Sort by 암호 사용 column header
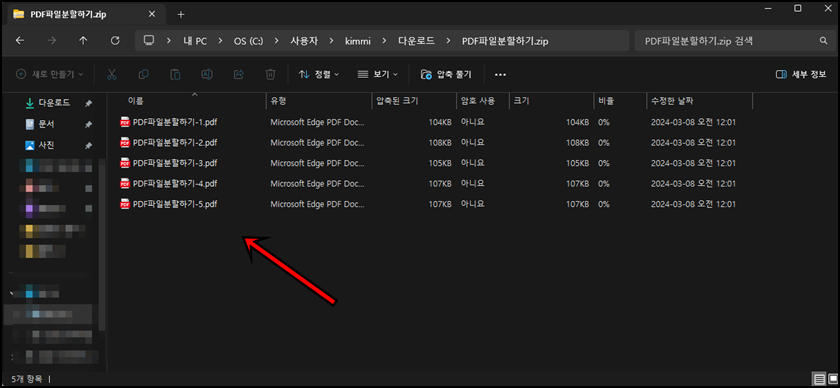 click(x=478, y=101)
